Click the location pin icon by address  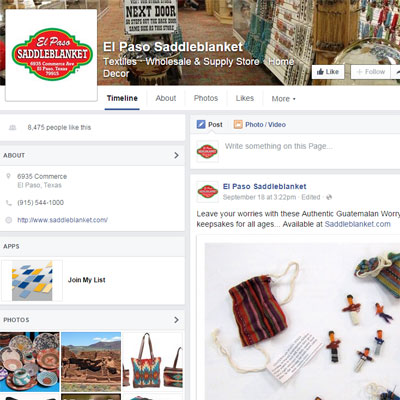click(9, 176)
